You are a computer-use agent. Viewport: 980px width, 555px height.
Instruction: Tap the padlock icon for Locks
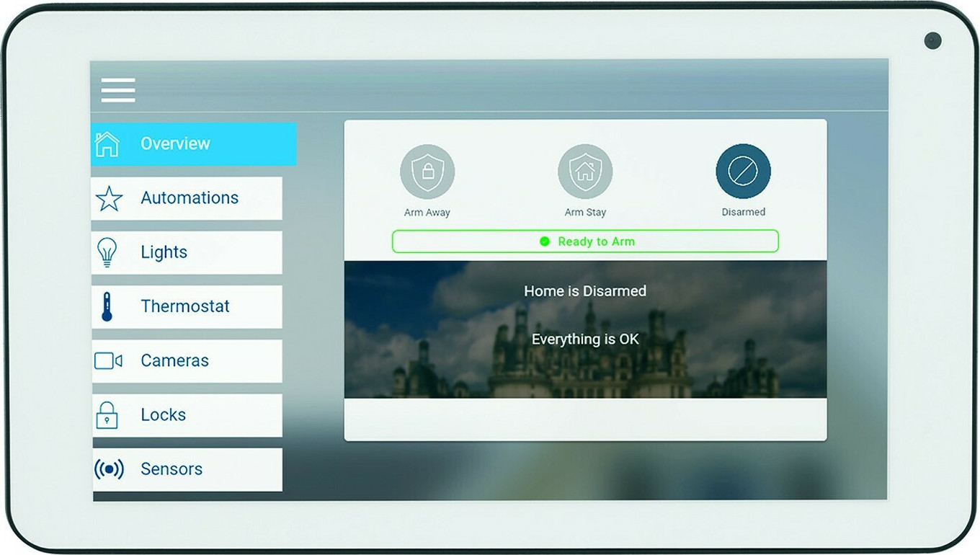coord(107,415)
